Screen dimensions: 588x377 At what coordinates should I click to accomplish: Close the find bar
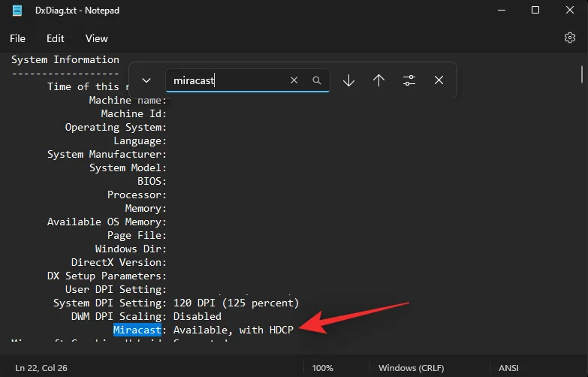tap(439, 80)
